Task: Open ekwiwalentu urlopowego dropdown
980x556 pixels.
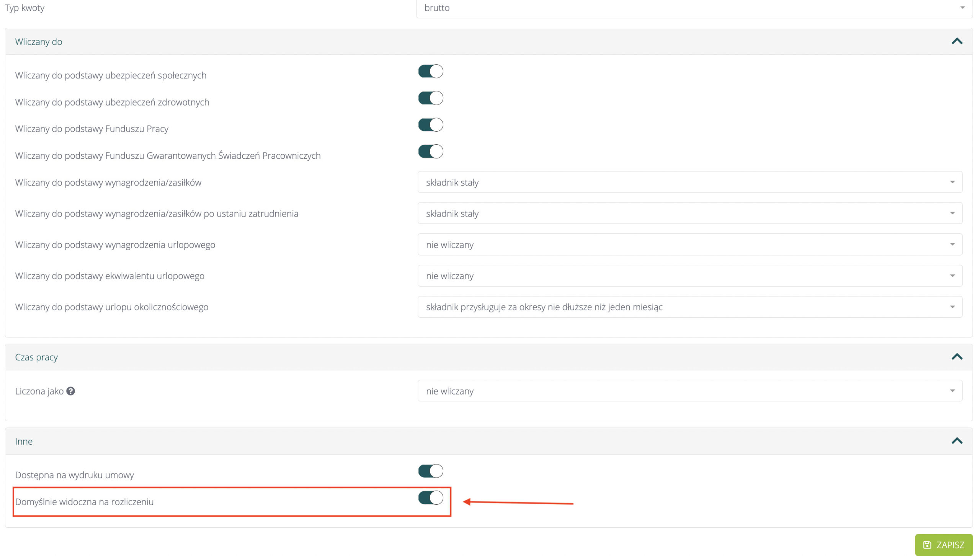Action: (690, 276)
